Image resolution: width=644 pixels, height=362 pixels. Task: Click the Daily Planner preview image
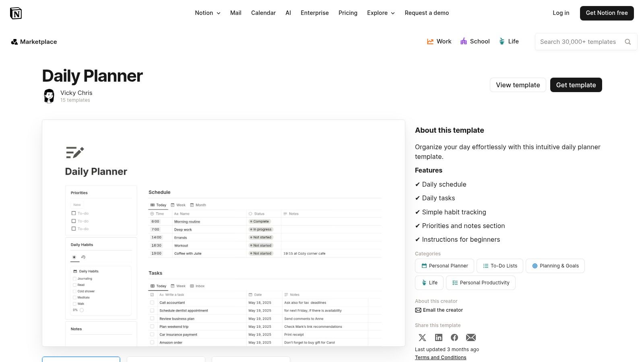point(223,233)
